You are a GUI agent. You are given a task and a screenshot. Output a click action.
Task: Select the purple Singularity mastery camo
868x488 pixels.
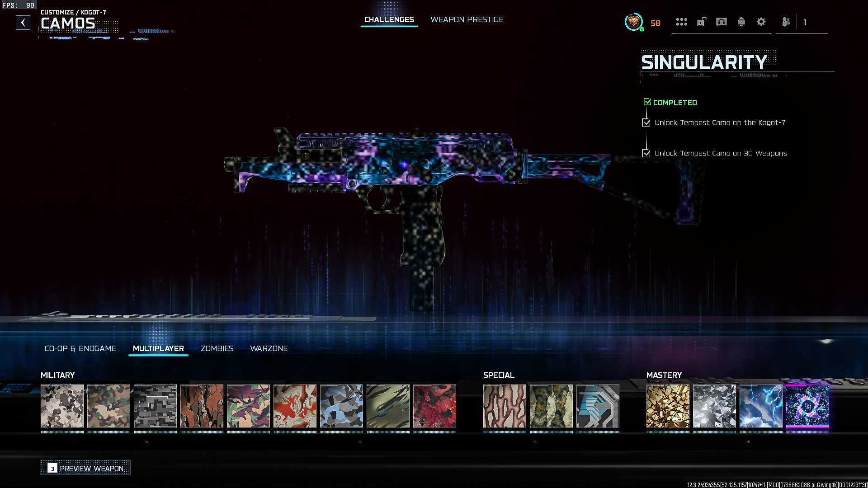[x=808, y=406]
